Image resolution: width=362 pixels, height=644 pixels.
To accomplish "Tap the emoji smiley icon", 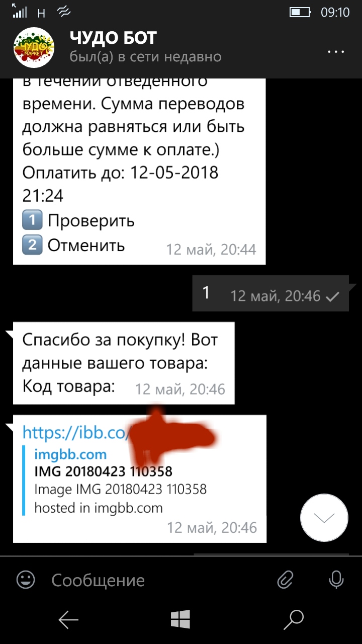I will (26, 580).
